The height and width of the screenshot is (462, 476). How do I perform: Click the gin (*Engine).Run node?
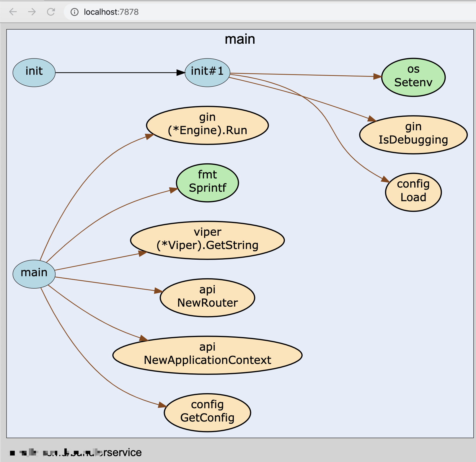207,125
